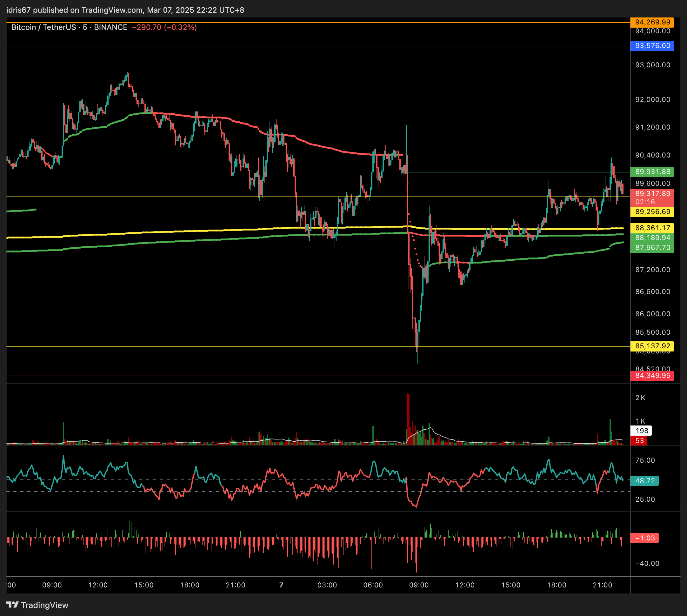Screen dimensions: 687x616
Task: Click the 87,200.00 price axis value
Action: pyautogui.click(x=652, y=270)
